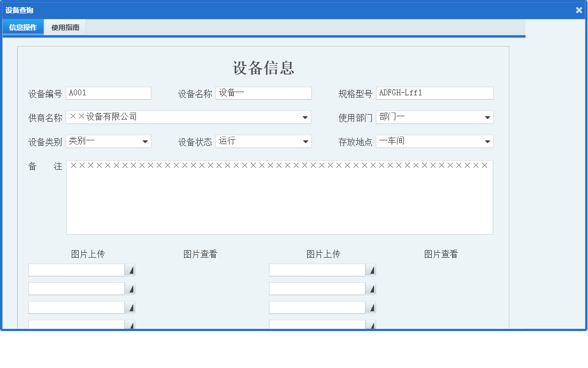This screenshot has width=588, height=368.
Task: Open the 设备类别 category dropdown
Action: point(144,141)
